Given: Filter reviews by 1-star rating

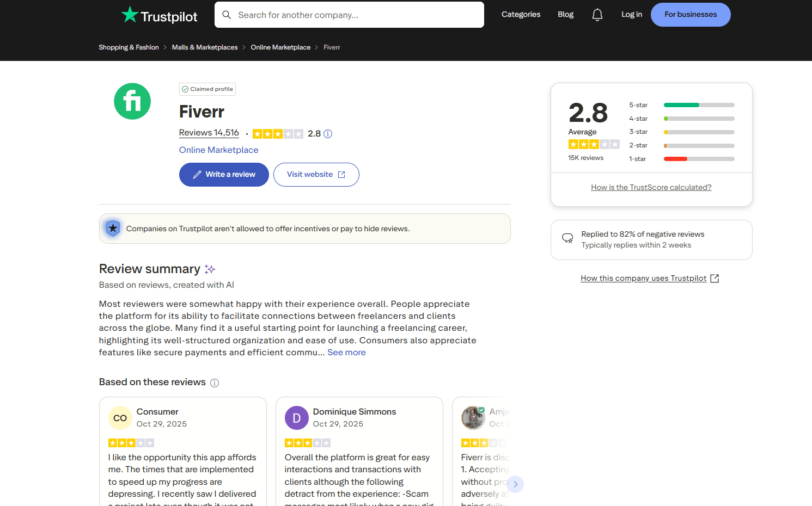Looking at the screenshot, I should point(682,159).
